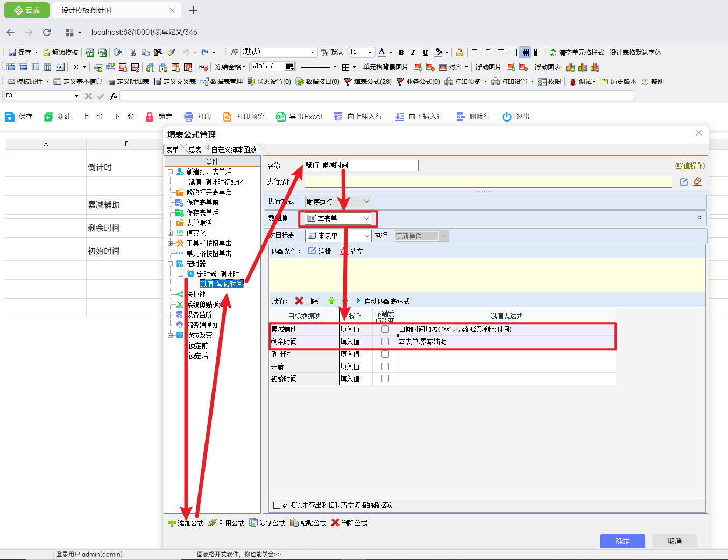
Task: Click the 名称 input field
Action: point(361,166)
